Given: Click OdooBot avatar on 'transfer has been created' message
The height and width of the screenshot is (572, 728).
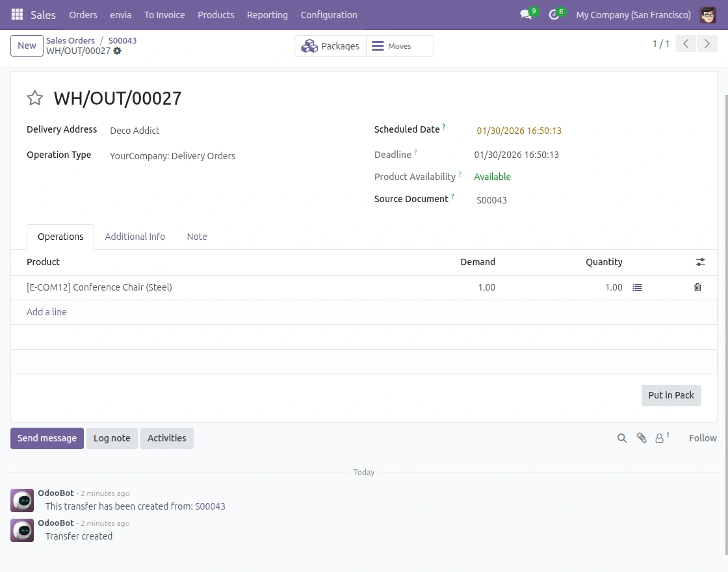Looking at the screenshot, I should [22, 500].
